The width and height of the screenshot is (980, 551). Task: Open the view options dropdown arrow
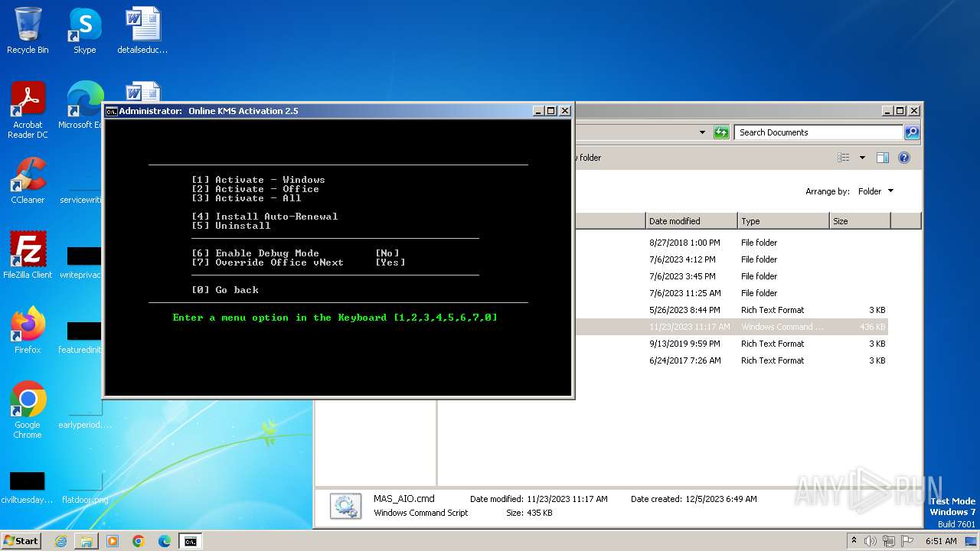click(x=862, y=158)
